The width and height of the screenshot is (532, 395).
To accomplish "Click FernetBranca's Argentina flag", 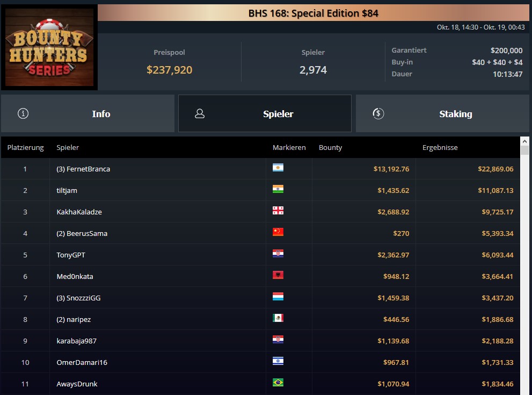I will (278, 168).
